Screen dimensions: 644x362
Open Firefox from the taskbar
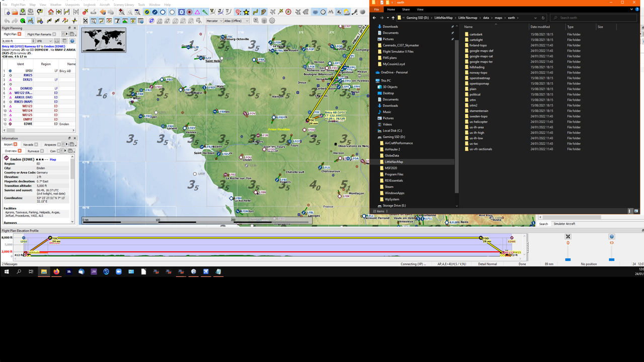(56, 271)
